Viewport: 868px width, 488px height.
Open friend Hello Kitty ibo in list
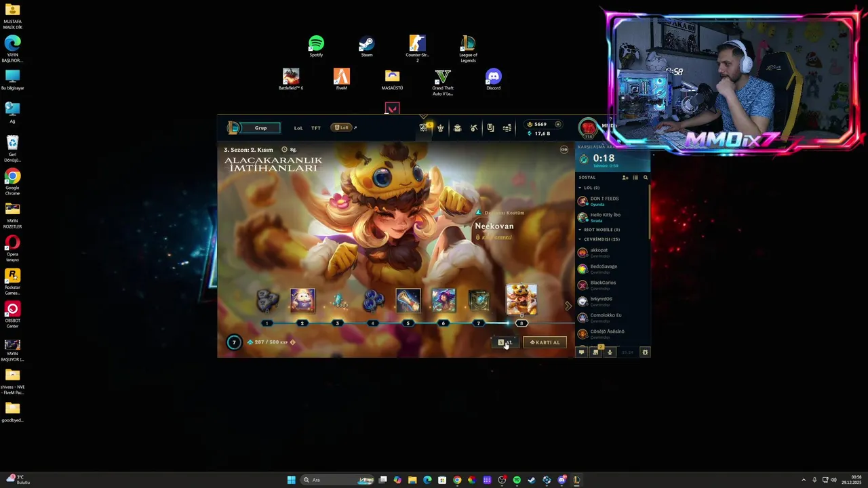(x=612, y=218)
